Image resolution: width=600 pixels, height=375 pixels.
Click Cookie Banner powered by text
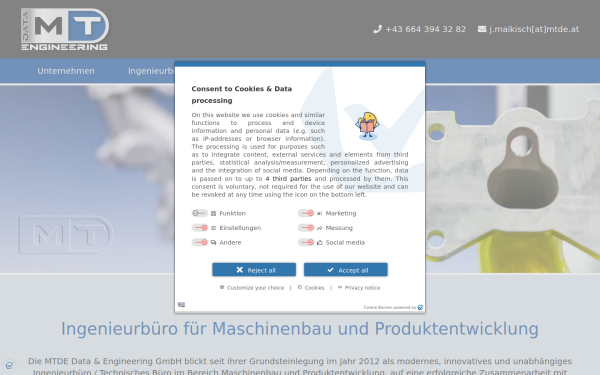click(x=390, y=308)
